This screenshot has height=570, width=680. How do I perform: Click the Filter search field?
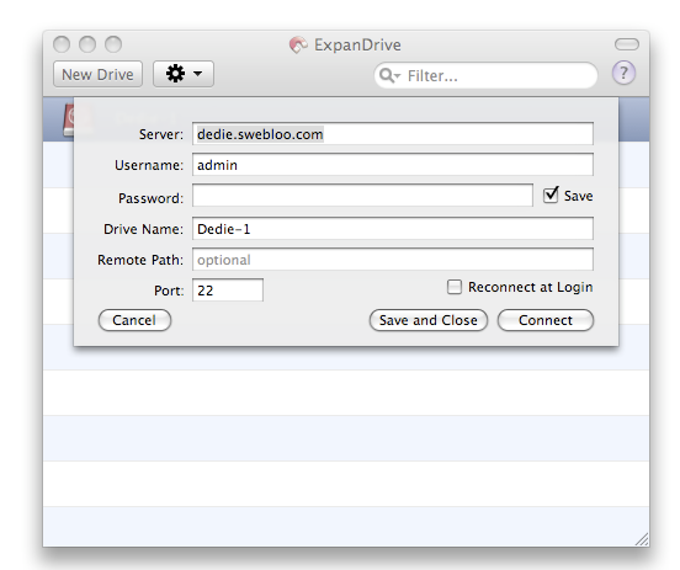pos(485,75)
